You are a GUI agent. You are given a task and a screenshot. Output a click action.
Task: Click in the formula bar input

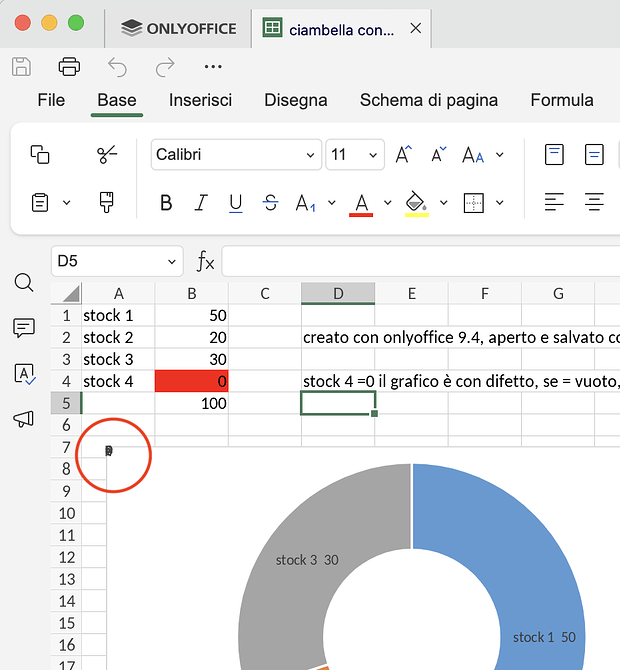click(420, 261)
